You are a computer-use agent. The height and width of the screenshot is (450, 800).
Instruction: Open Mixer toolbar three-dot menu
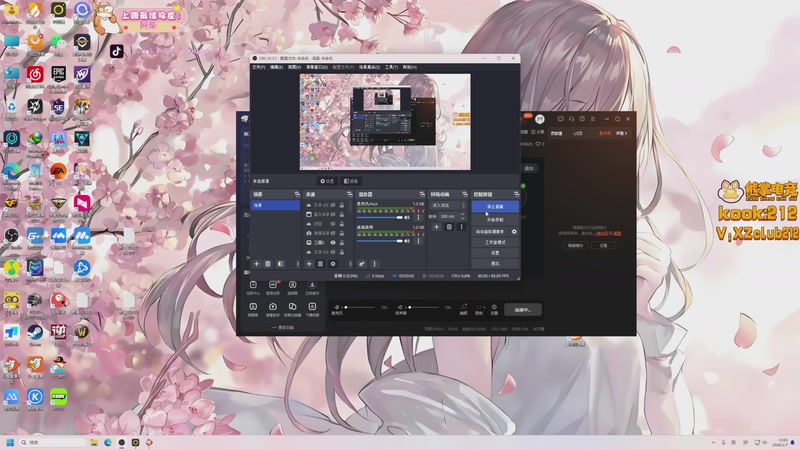tap(374, 264)
